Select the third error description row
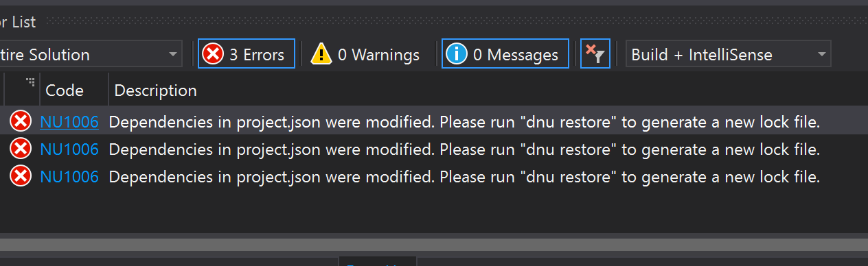868x266 pixels. pyautogui.click(x=434, y=176)
